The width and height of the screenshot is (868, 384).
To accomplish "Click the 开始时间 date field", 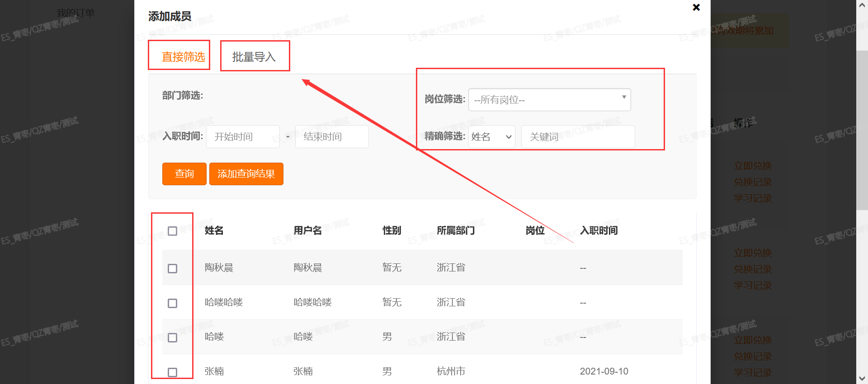I will [x=243, y=137].
